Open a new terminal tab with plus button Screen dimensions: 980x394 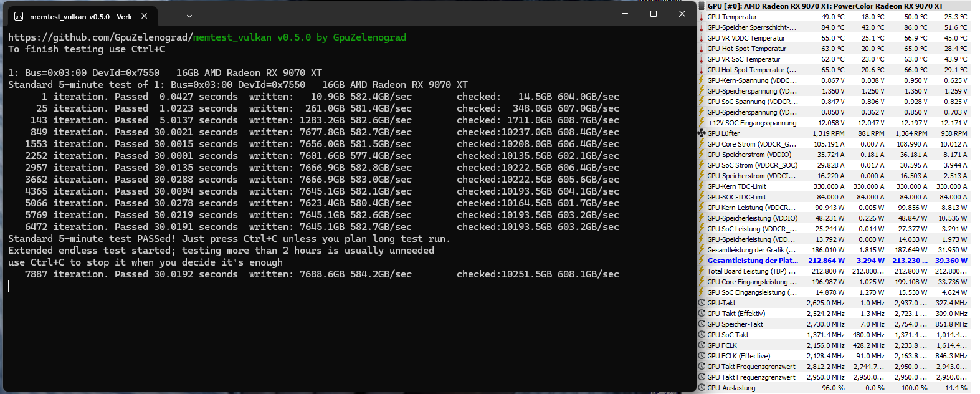point(171,16)
